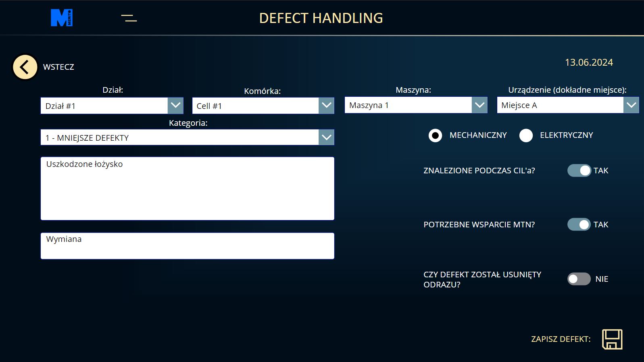Screen dimensions: 644x362
Task: Toggle CZY DEFEKT ZOSTAŁ USUNIĘTY ODRAZU switch
Action: [579, 279]
